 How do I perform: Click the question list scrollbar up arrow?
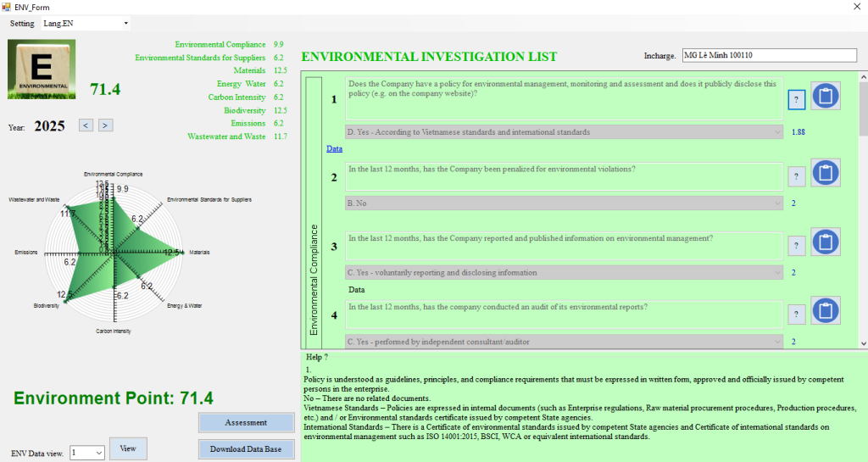point(863,76)
